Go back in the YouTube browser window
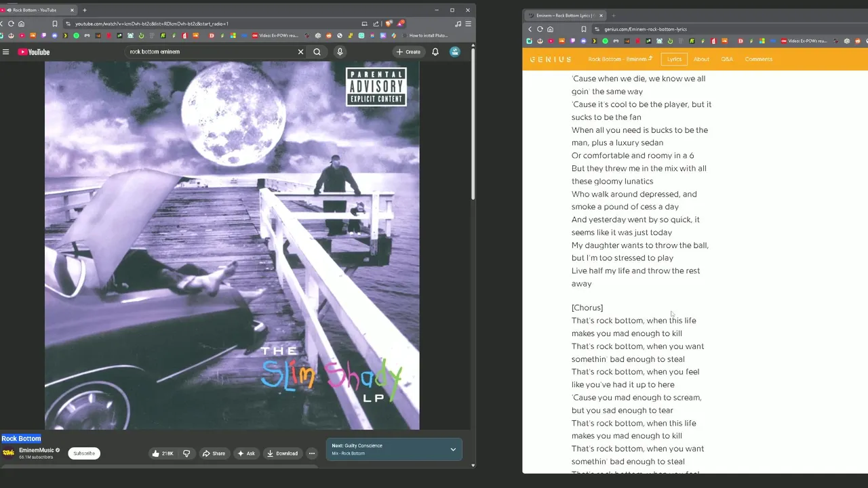 [x=2, y=24]
